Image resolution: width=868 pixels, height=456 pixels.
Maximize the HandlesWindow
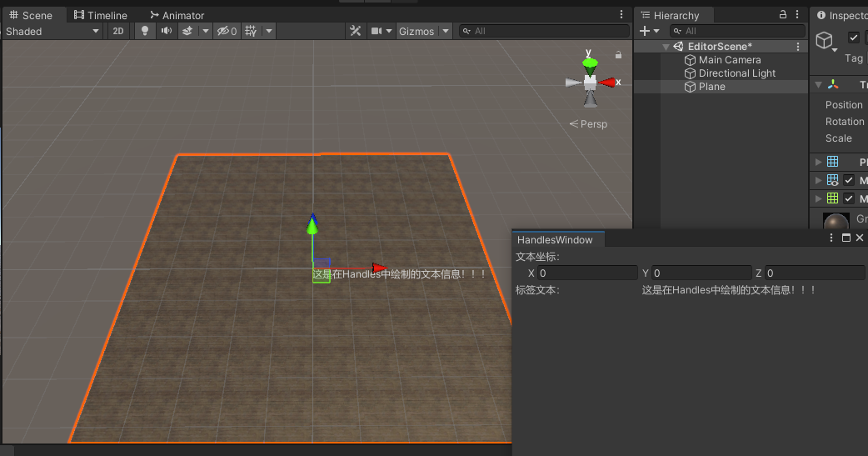tap(846, 238)
